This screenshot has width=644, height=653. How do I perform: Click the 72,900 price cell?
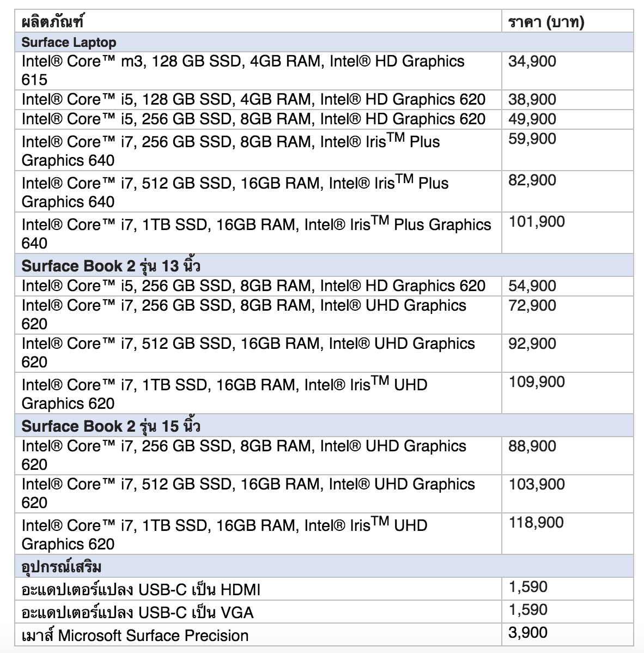pos(532,306)
